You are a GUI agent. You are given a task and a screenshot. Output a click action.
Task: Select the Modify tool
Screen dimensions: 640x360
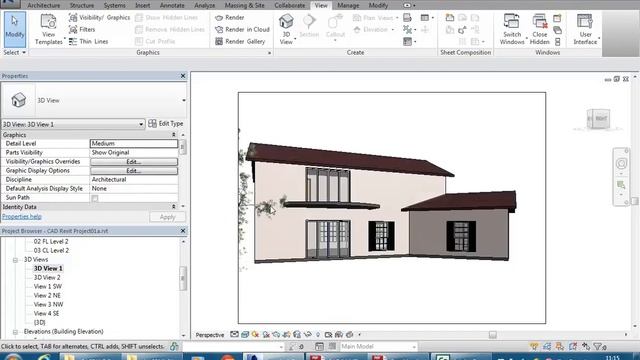click(15, 29)
